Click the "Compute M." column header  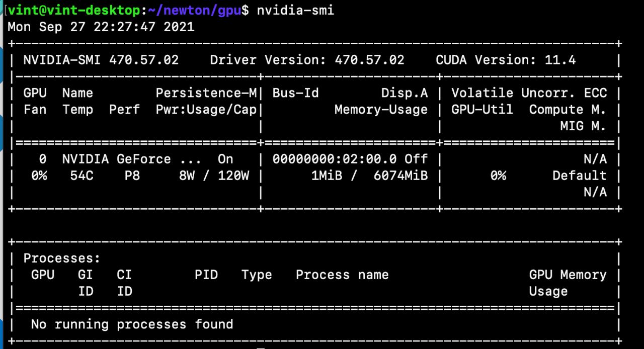(x=568, y=110)
